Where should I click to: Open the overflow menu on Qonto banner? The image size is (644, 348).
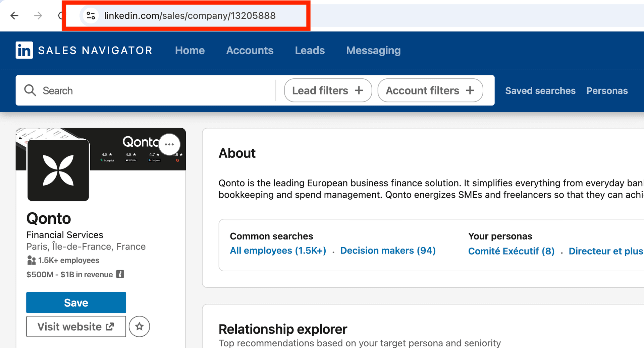point(169,144)
